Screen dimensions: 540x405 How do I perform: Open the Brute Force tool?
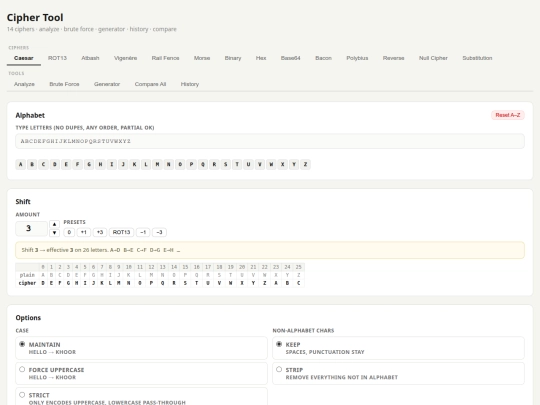click(x=64, y=84)
